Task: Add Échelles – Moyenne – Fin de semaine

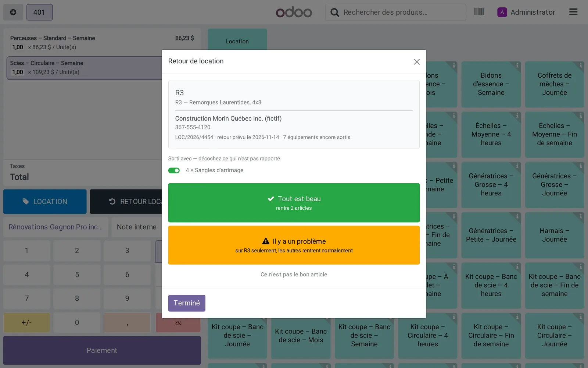Action: pyautogui.click(x=555, y=135)
